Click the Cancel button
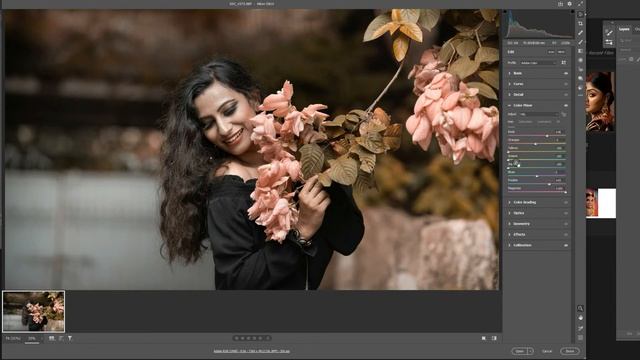 (x=547, y=351)
